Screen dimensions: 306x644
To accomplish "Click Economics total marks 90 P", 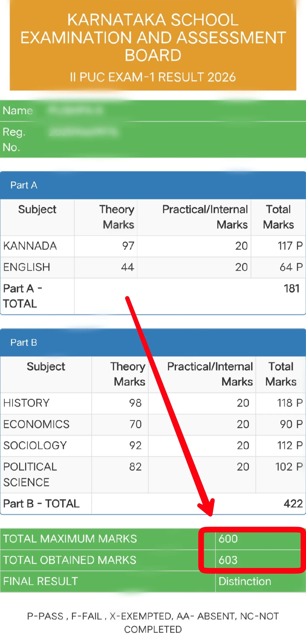I will tap(292, 424).
